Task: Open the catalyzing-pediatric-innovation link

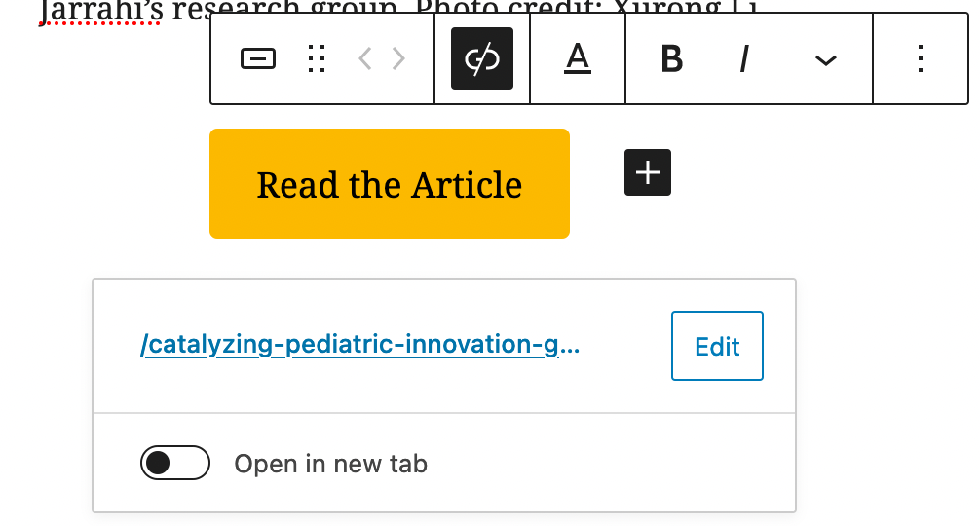Action: pyautogui.click(x=360, y=346)
